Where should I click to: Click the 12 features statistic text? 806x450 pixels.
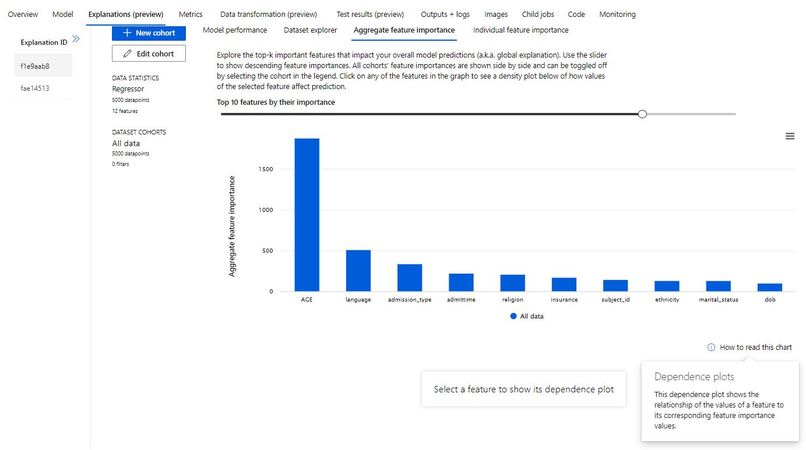coord(125,111)
